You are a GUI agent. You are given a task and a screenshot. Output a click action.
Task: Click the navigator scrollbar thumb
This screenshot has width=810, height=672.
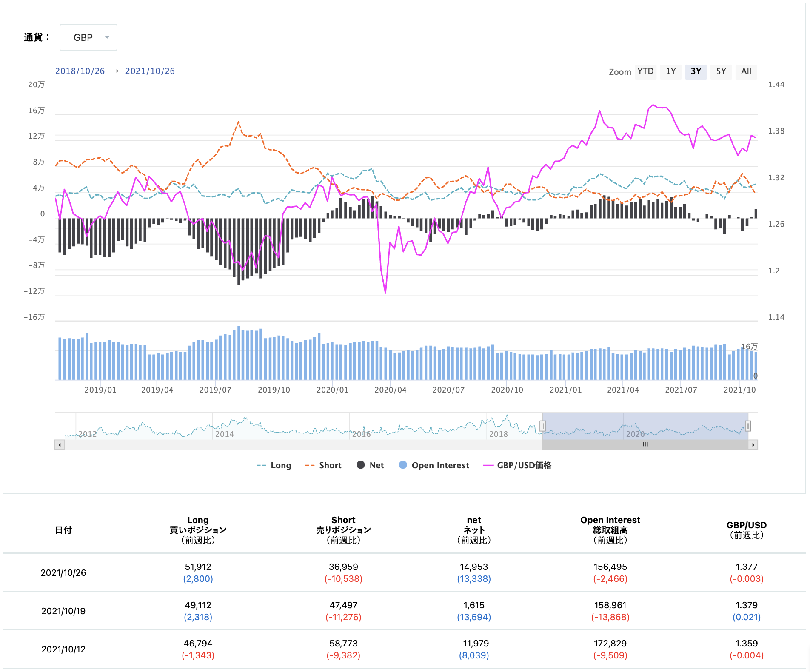[645, 445]
